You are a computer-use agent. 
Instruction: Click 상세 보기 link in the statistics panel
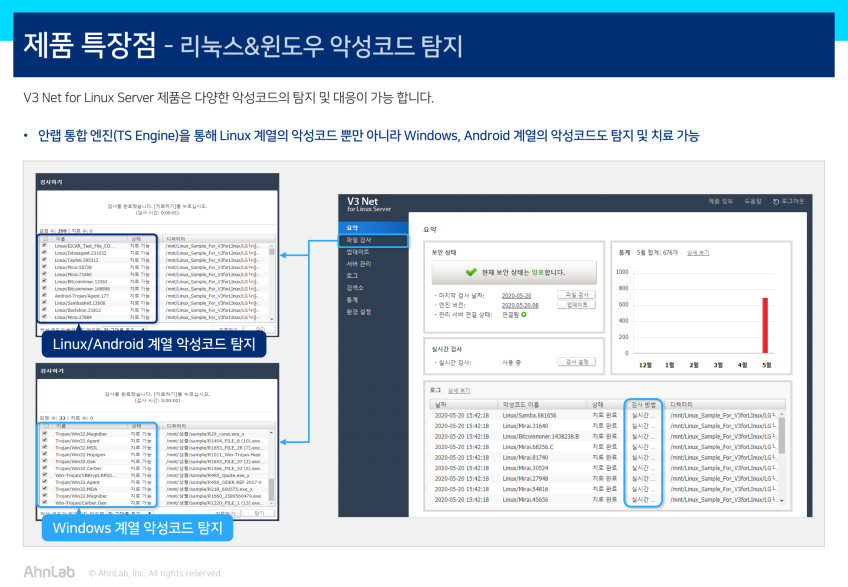tap(698, 253)
